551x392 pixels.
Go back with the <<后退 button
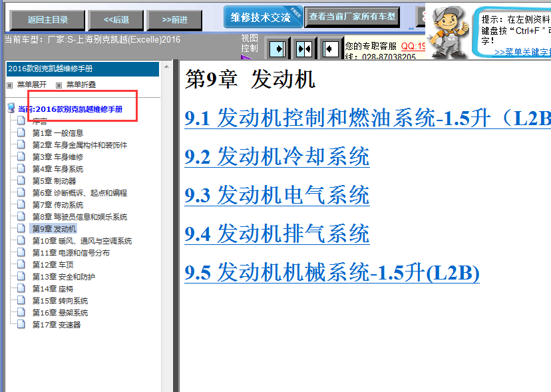click(x=116, y=20)
